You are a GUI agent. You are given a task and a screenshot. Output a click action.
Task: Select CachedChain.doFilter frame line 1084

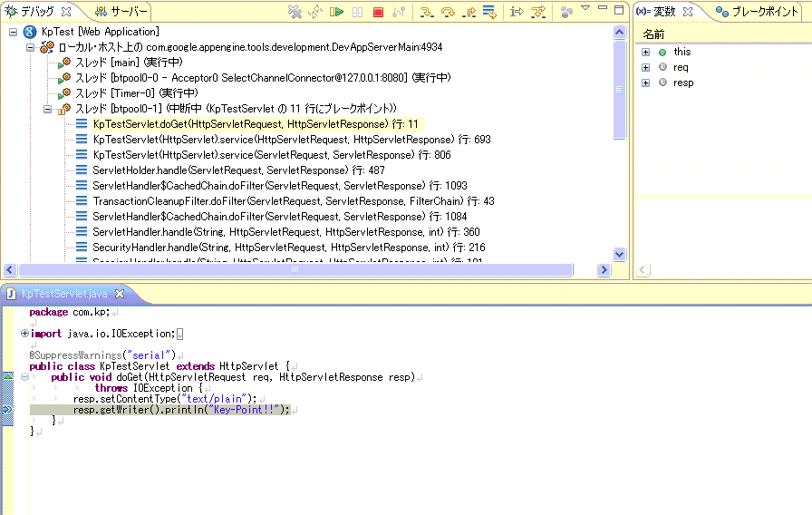point(280,217)
